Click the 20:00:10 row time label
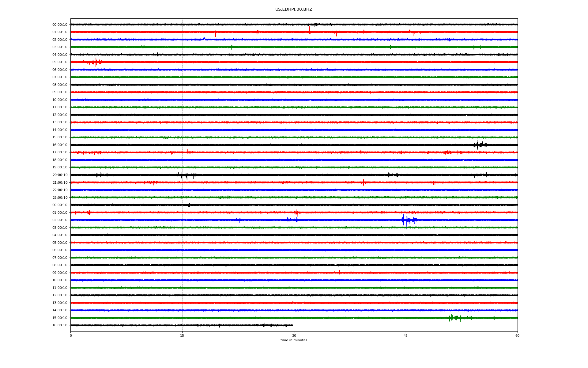Viewport: 588px width, 368px height. tap(60, 175)
